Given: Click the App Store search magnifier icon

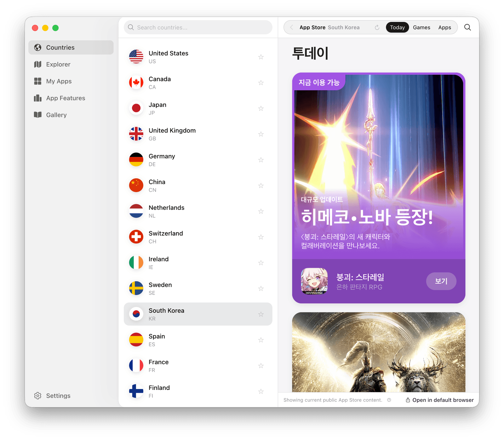Looking at the screenshot, I should click(468, 27).
